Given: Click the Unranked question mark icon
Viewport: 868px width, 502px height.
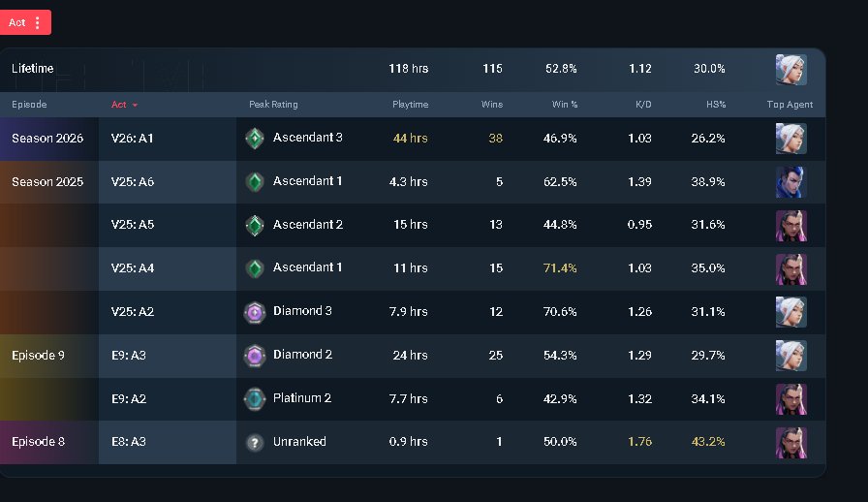Looking at the screenshot, I should 255,443.
